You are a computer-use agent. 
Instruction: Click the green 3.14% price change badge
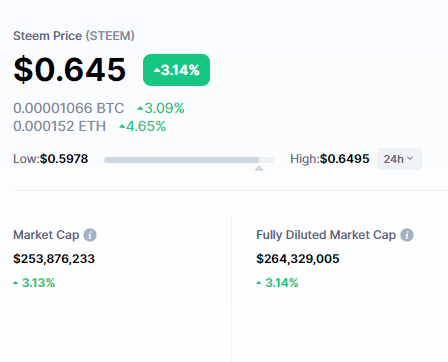tap(176, 70)
